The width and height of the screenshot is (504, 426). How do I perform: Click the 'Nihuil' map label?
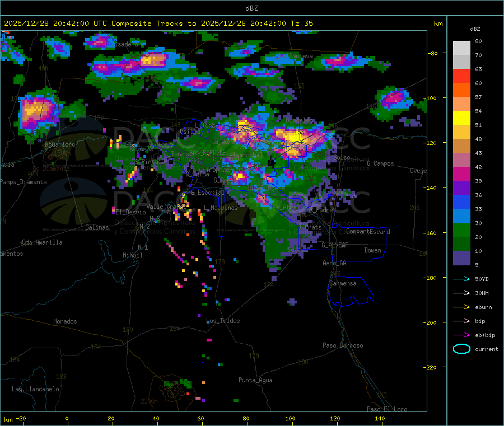point(132,255)
